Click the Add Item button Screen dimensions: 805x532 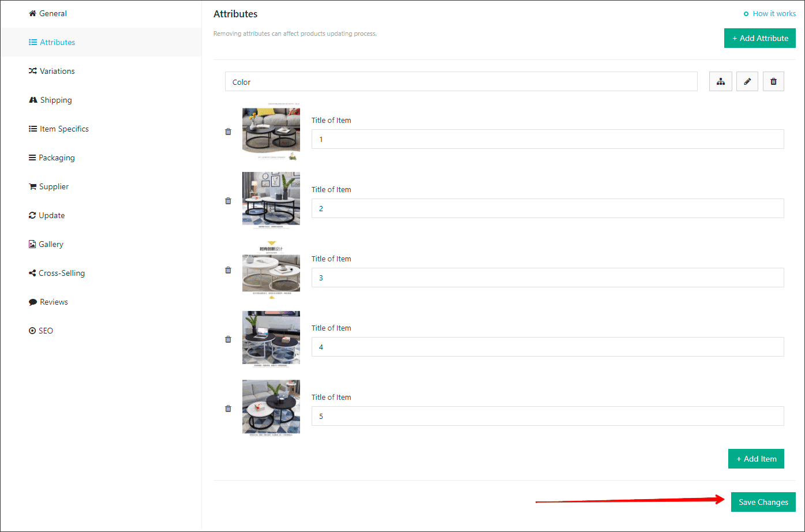click(x=756, y=459)
